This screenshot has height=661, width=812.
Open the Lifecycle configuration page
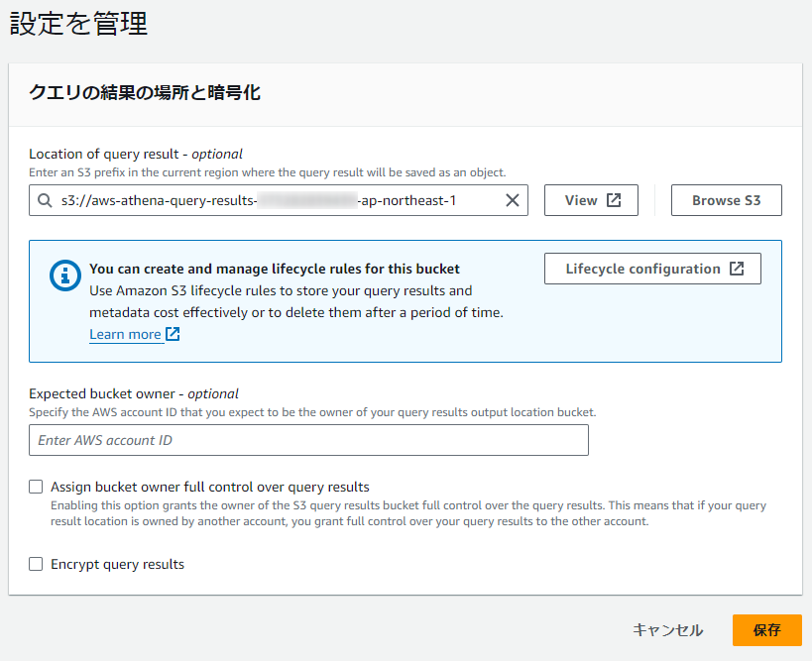pyautogui.click(x=652, y=268)
